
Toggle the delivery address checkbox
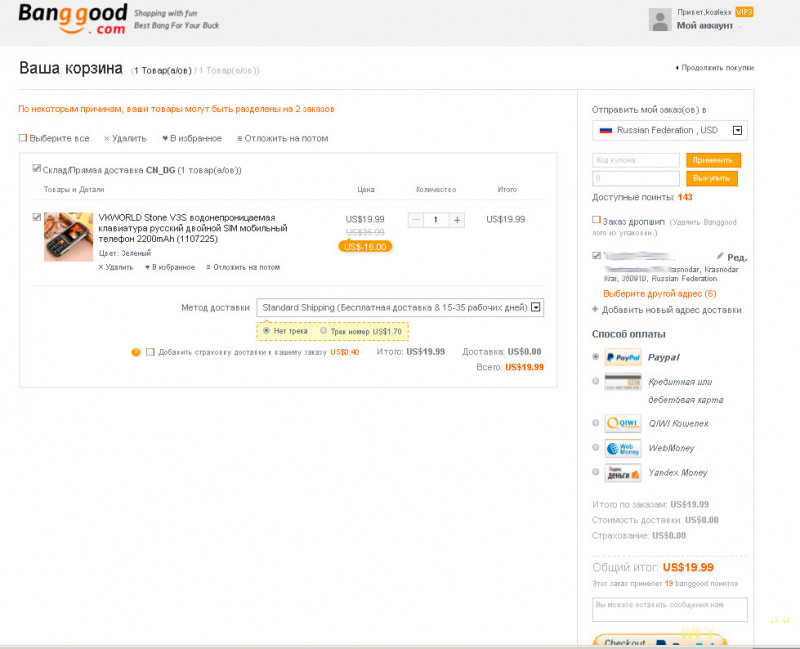[x=596, y=255]
